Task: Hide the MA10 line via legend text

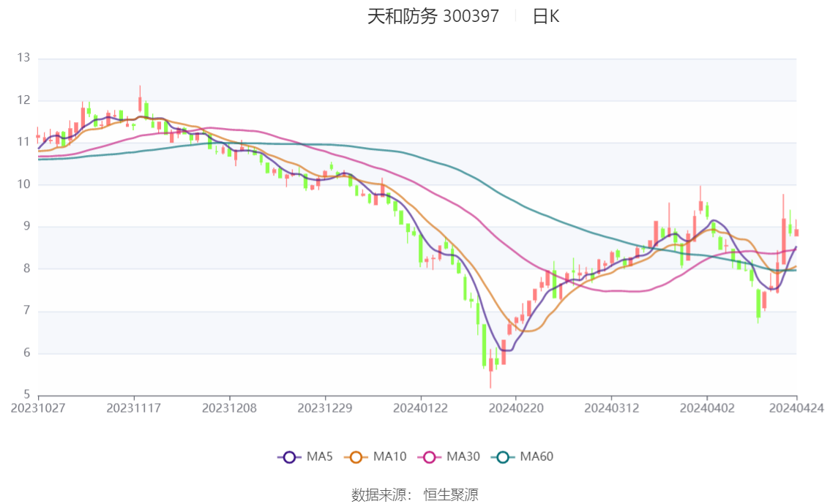Action: point(389,456)
